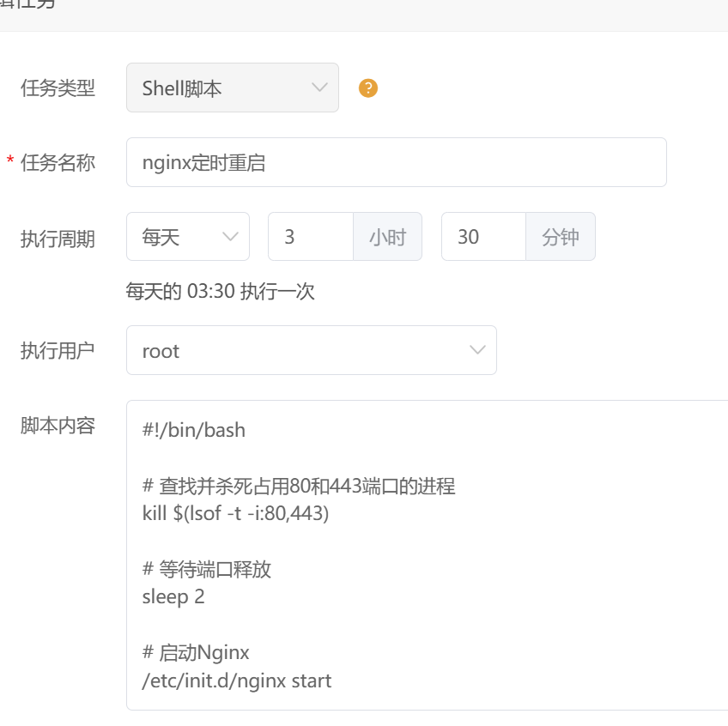Place cursor on /etc/init.d/nginx start line
Image resolution: width=728 pixels, height=726 pixels.
coord(237,681)
